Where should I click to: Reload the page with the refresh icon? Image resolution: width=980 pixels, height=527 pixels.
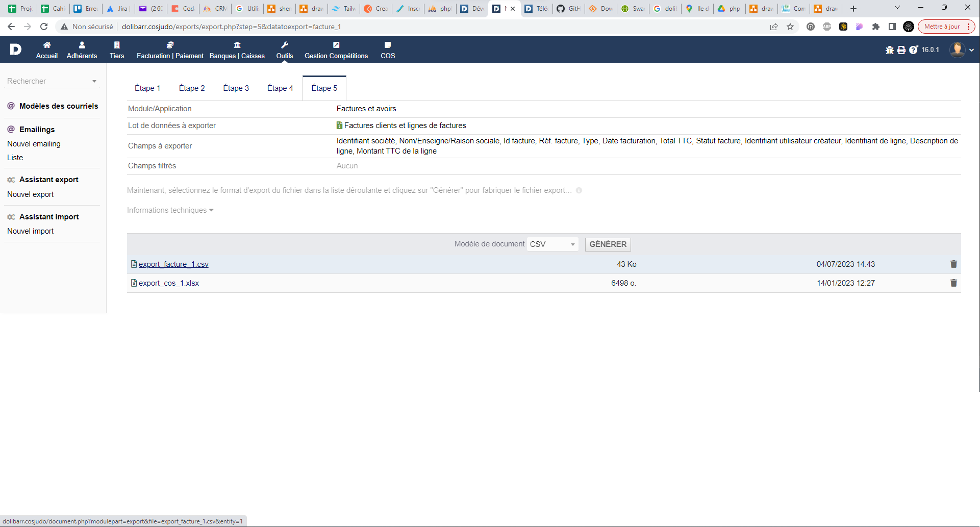coord(44,27)
